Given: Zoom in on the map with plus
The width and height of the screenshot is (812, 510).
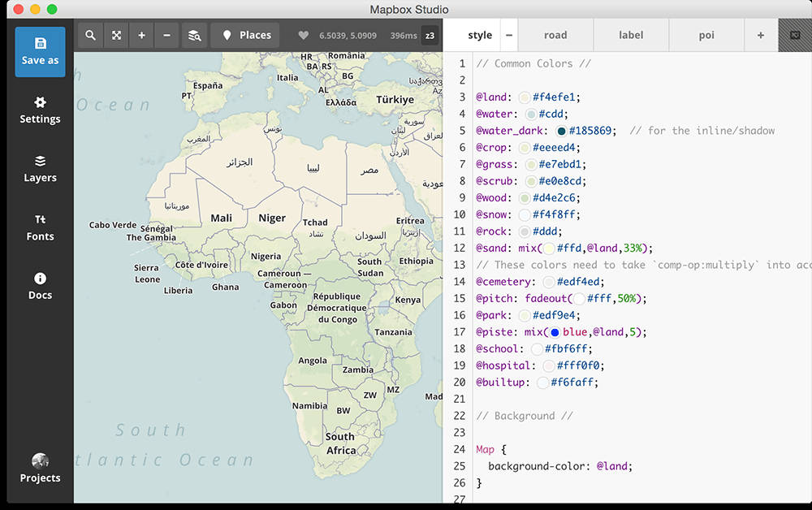Looking at the screenshot, I should pyautogui.click(x=141, y=36).
